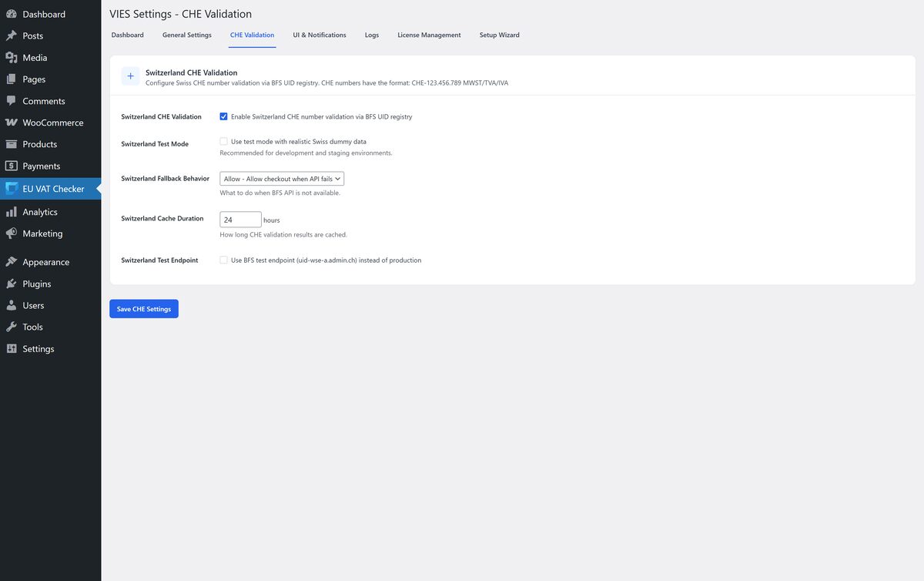This screenshot has width=924, height=581.
Task: Go to the UI & Notifications tab
Action: click(320, 35)
